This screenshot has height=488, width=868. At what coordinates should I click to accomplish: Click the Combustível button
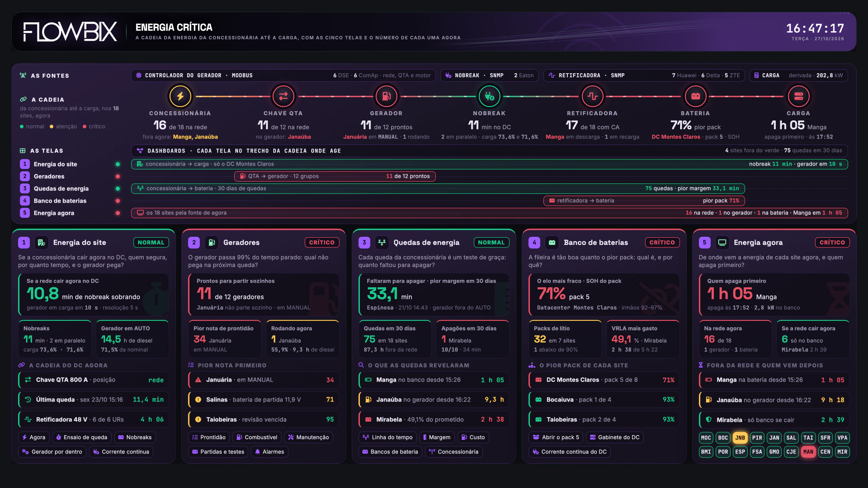tap(257, 437)
